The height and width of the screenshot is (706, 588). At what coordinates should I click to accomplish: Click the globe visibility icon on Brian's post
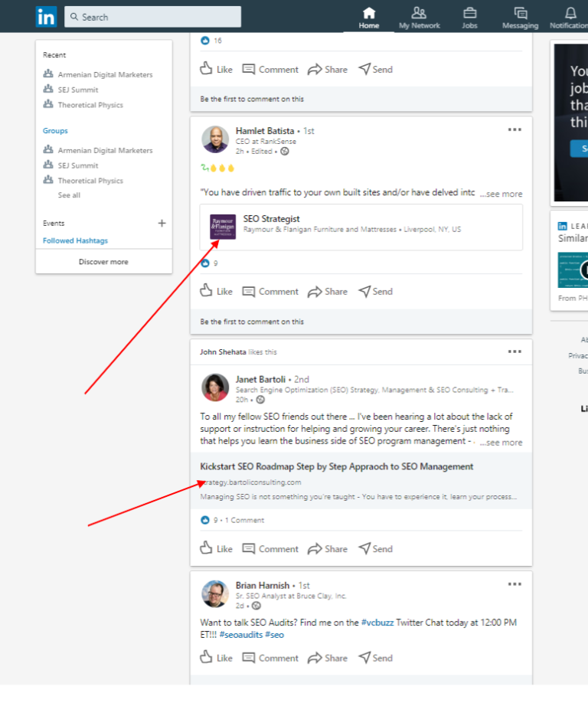(x=256, y=606)
